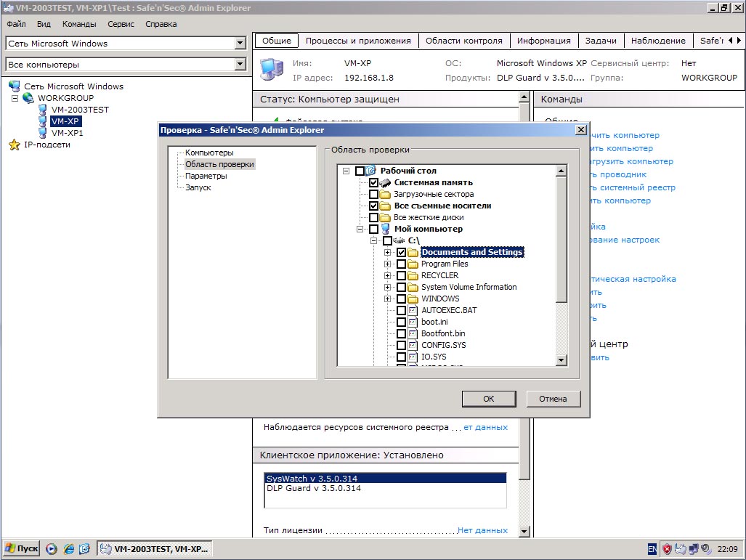Click the computer icon next to VM-2003TEST
Viewport: 746px width, 560px height.
click(42, 110)
